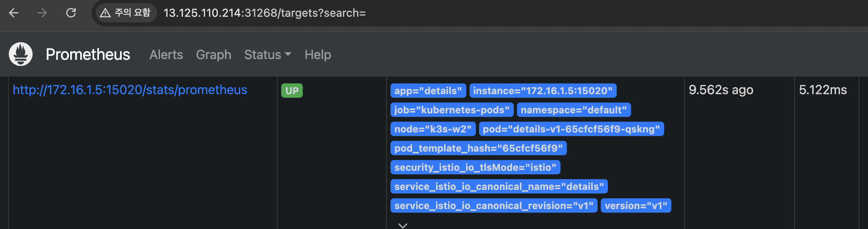The image size is (868, 229).
Task: Click the green UP status badge
Action: tap(292, 91)
